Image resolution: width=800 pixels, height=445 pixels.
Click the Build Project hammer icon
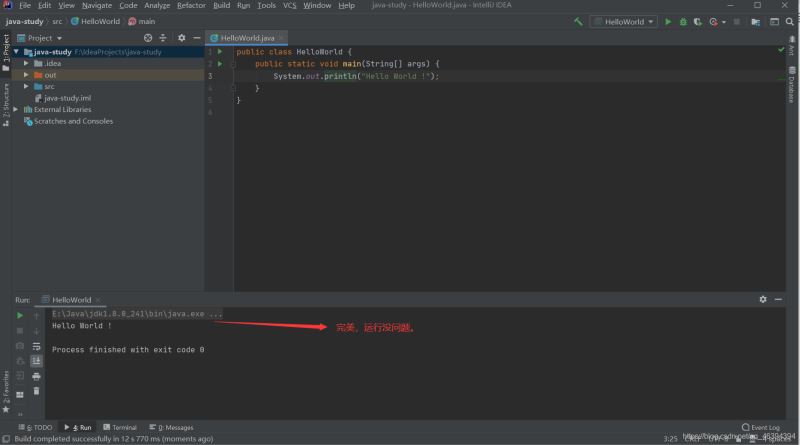[x=578, y=21]
